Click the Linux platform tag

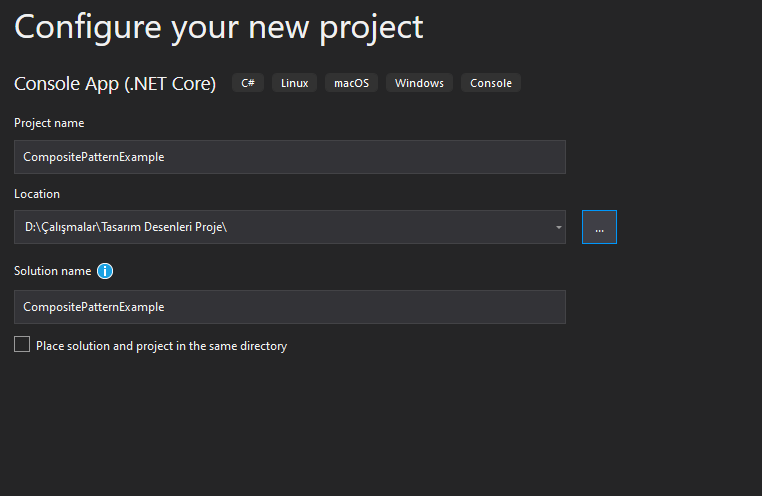294,83
